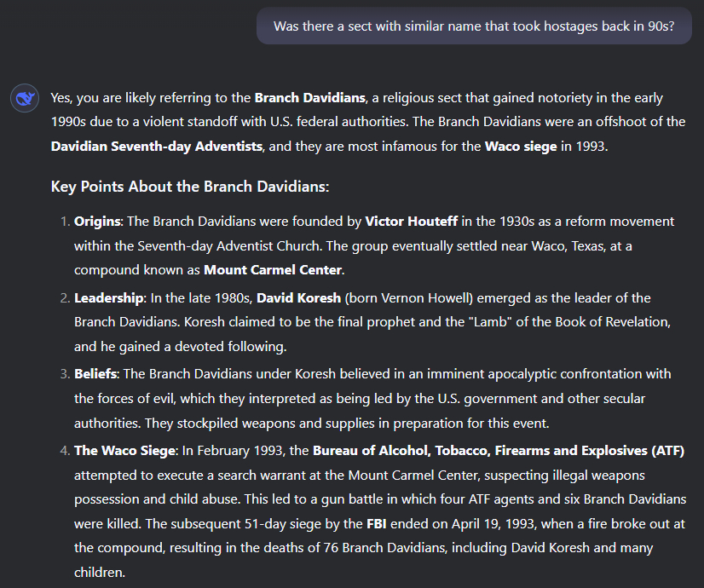Click list number 4 beside The Waco Siege
Image resolution: width=704 pixels, height=588 pixels.
65,451
